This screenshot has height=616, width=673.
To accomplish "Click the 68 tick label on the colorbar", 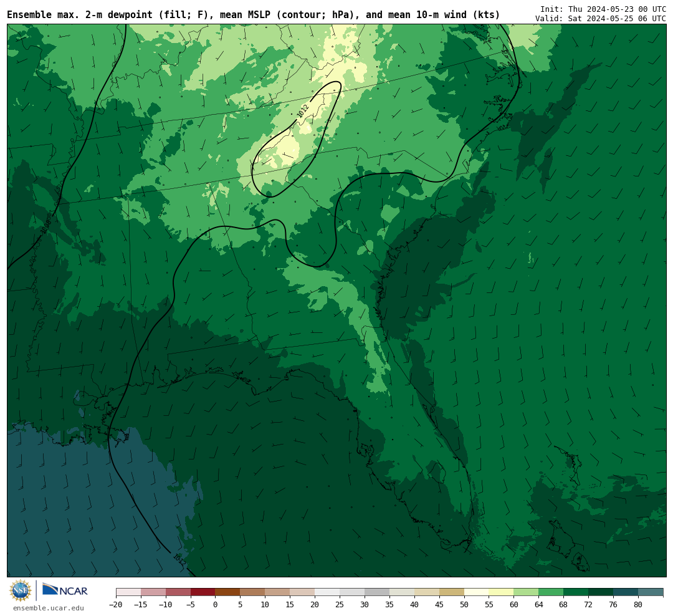I will pyautogui.click(x=564, y=605).
